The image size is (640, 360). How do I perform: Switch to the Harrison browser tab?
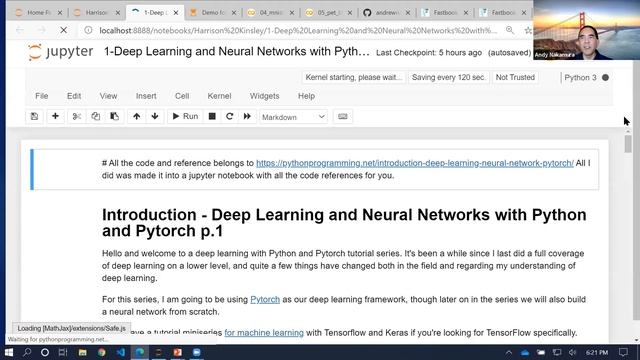96,13
